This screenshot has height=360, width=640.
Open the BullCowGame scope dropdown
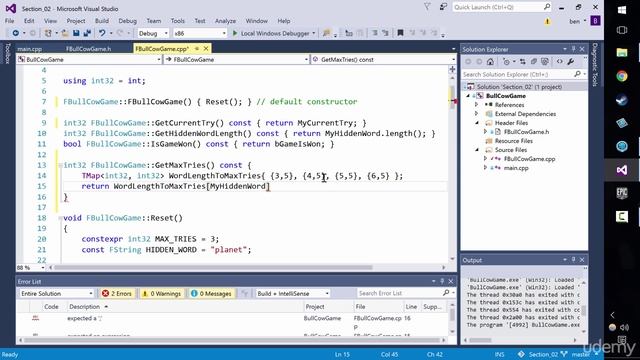(x=89, y=60)
